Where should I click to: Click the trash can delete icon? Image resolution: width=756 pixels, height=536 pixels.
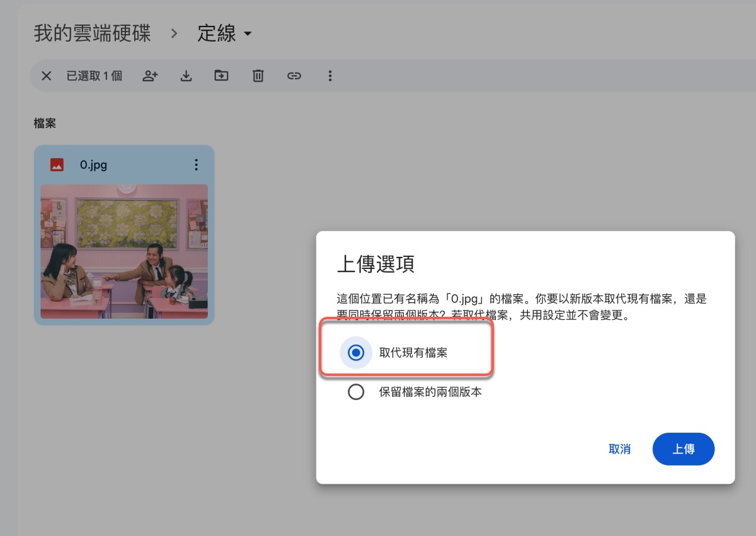coord(258,76)
